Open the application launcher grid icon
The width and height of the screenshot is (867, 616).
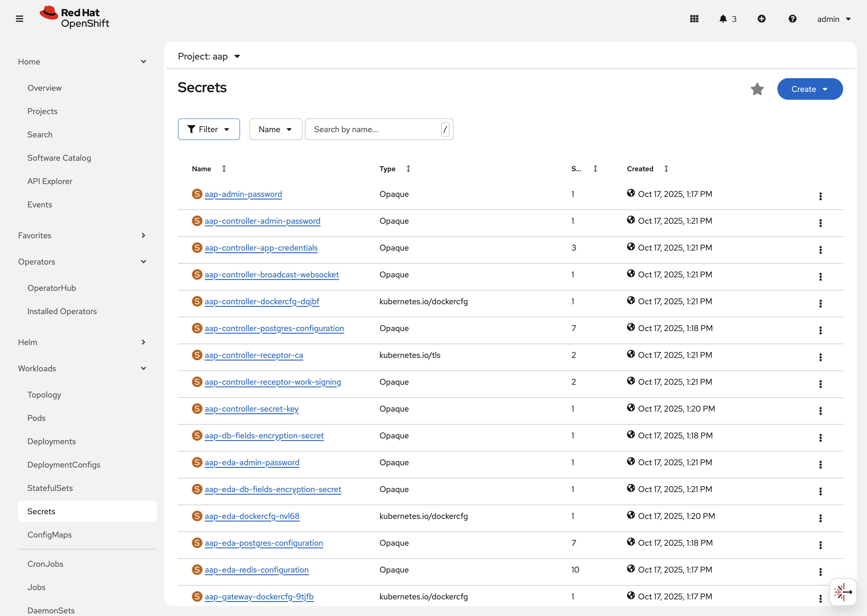pyautogui.click(x=694, y=19)
